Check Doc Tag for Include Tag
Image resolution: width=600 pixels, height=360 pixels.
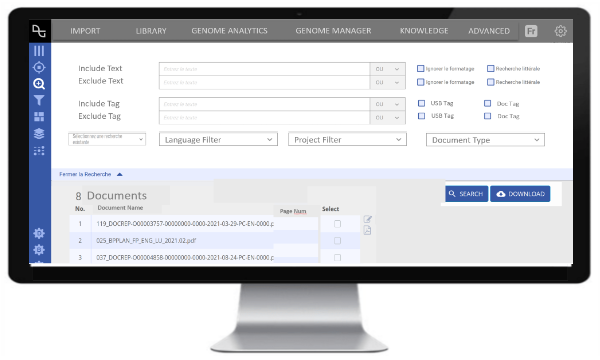tap(488, 103)
